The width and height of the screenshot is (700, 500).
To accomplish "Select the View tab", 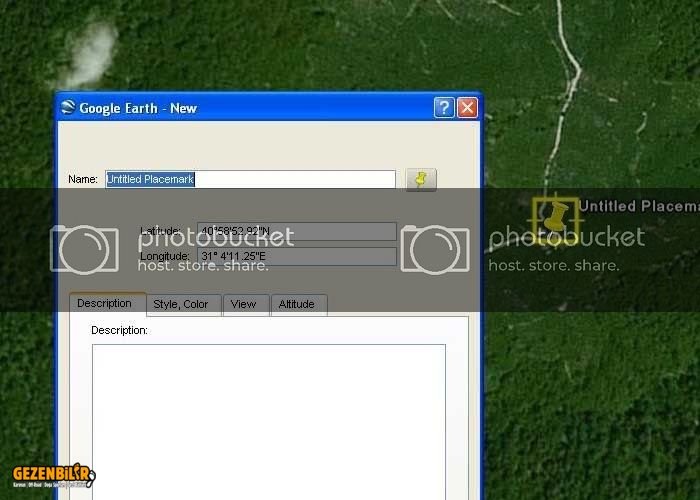I will tap(243, 304).
